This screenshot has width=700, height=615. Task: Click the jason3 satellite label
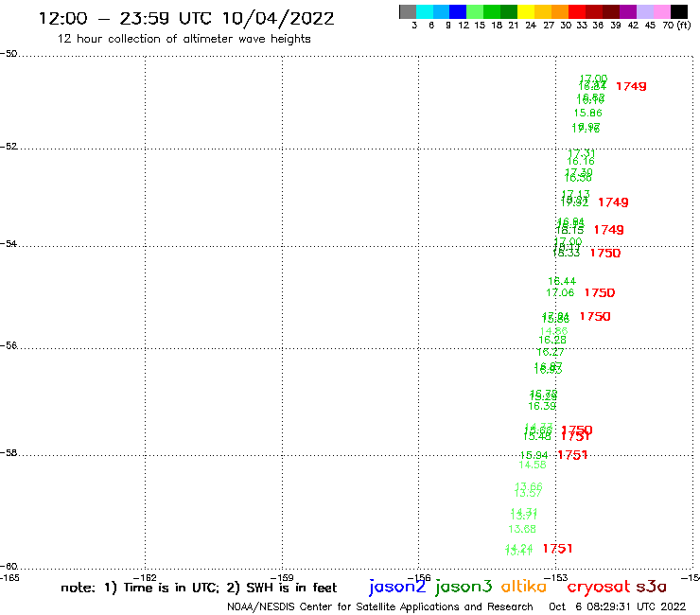pyautogui.click(x=464, y=588)
